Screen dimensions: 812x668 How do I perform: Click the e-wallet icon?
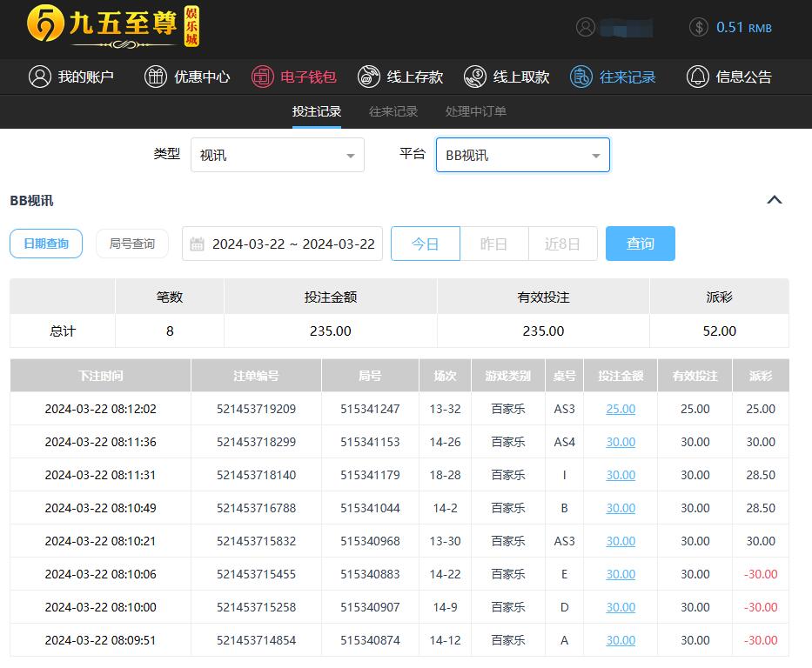262,77
